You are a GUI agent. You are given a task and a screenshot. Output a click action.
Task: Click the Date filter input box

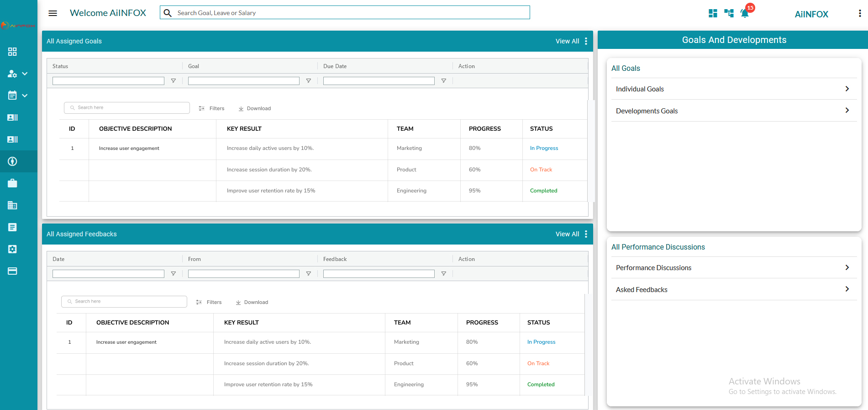coord(108,274)
